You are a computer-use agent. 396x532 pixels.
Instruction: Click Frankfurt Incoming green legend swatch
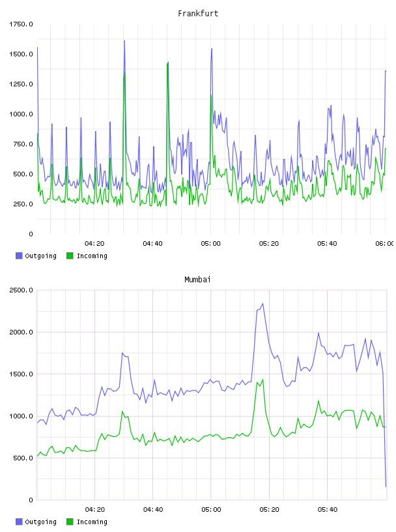pos(70,256)
